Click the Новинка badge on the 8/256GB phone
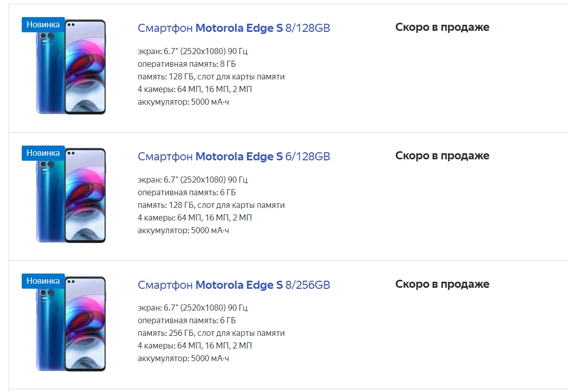 tap(43, 281)
